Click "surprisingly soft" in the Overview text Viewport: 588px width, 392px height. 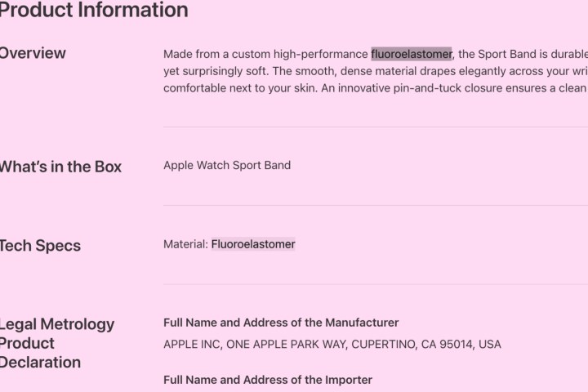(219, 71)
